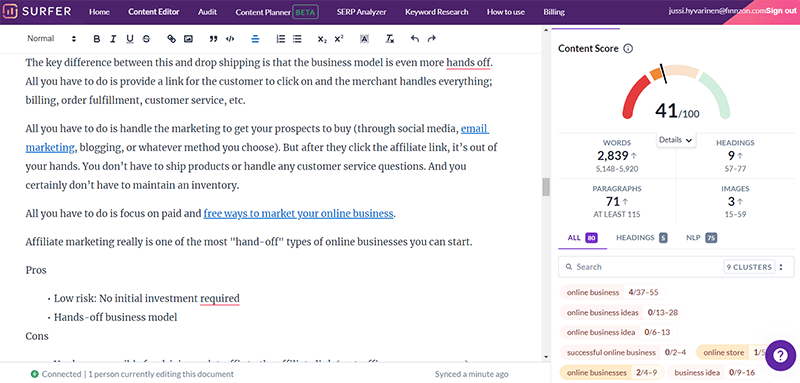
Task: Click the green Connected status icon
Action: 34,374
